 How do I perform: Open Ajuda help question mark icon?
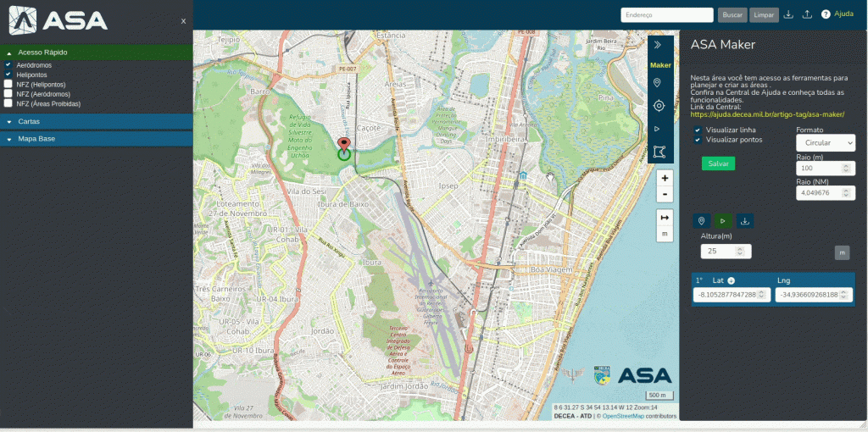click(826, 14)
